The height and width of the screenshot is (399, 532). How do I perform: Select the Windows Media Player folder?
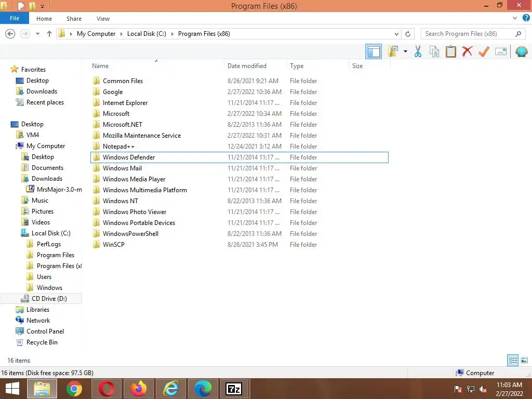click(240, 179)
